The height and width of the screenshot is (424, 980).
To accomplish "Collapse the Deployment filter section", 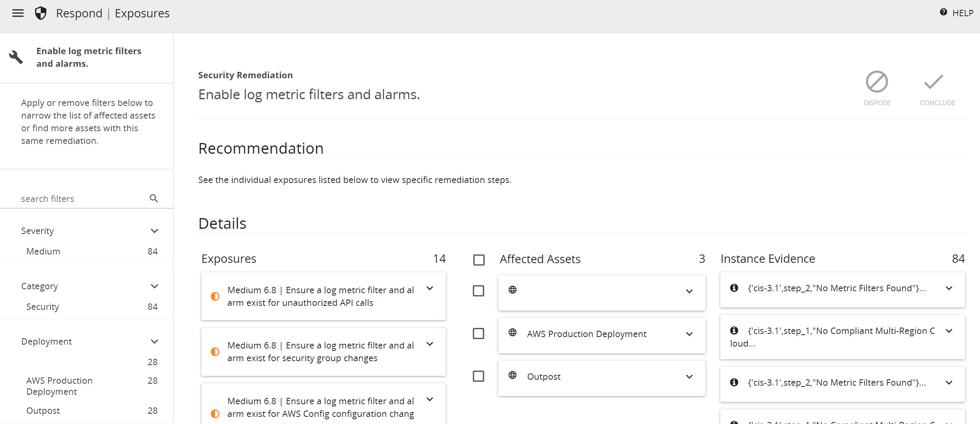I will 155,341.
